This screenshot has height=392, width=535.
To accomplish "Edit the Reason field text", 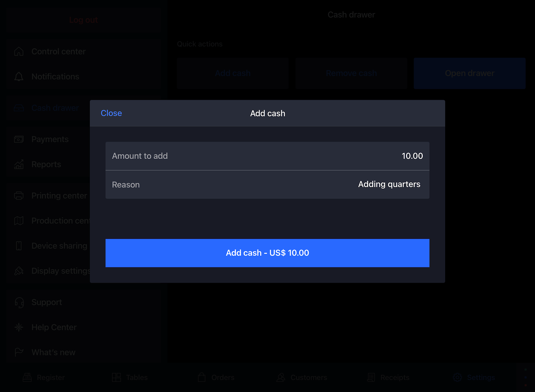I will click(389, 185).
